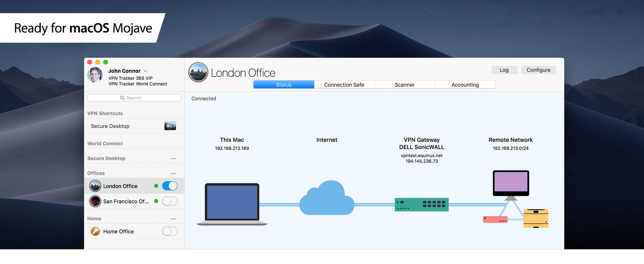The width and height of the screenshot is (644, 264).
Task: Click the laptop icon for This Mac
Action: point(232,204)
